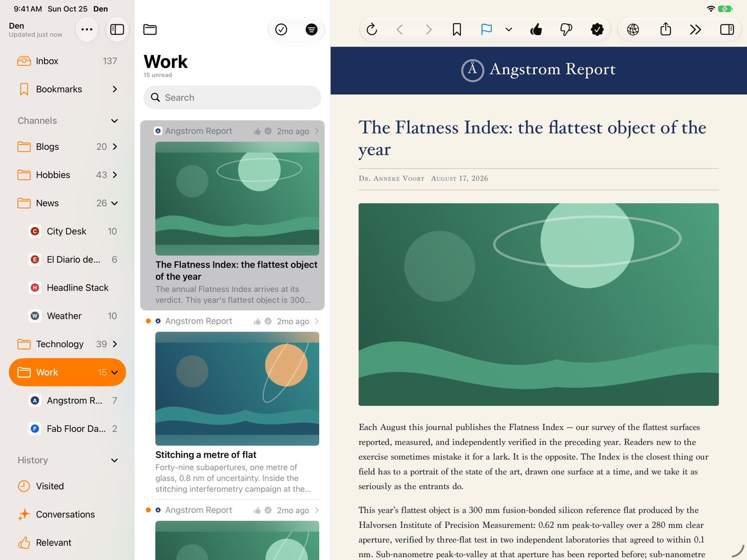Verified badge on Stitching article row
The height and width of the screenshot is (560, 747).
tap(268, 321)
